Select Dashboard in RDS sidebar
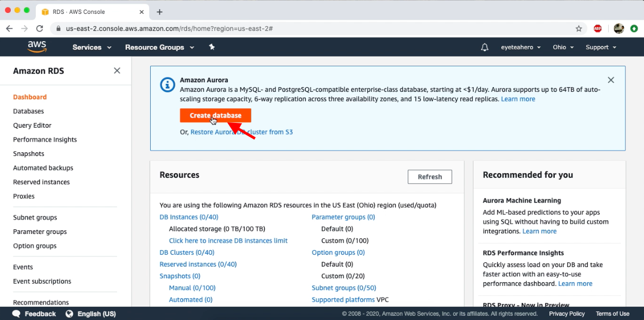 [30, 97]
